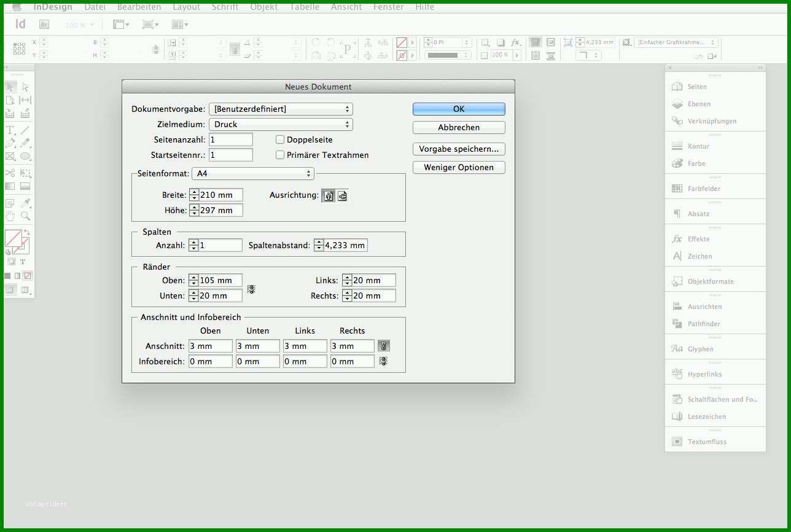
Task: Click the Breite stepper arrows
Action: [x=194, y=195]
